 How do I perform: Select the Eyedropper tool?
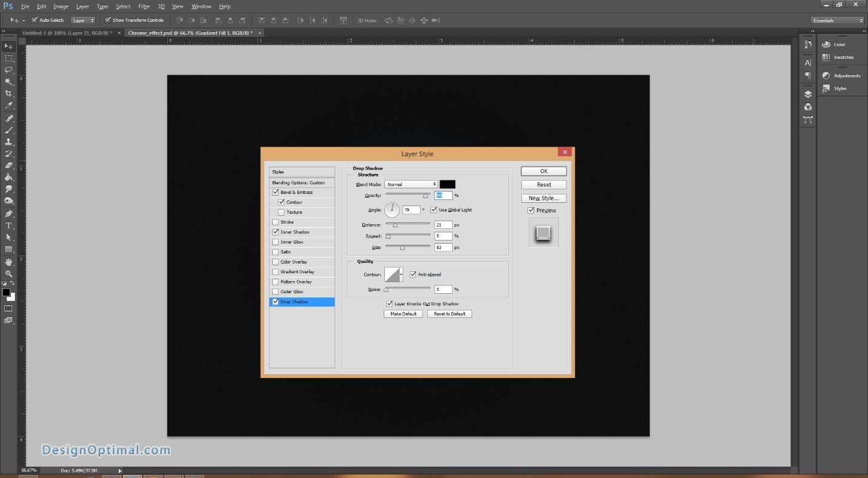pyautogui.click(x=8, y=105)
